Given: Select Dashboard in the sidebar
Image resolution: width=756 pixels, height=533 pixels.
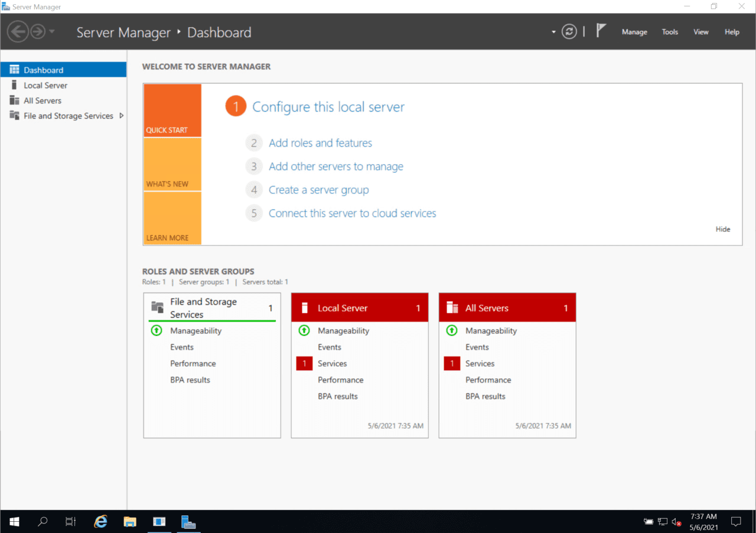Looking at the screenshot, I should pyautogui.click(x=63, y=70).
